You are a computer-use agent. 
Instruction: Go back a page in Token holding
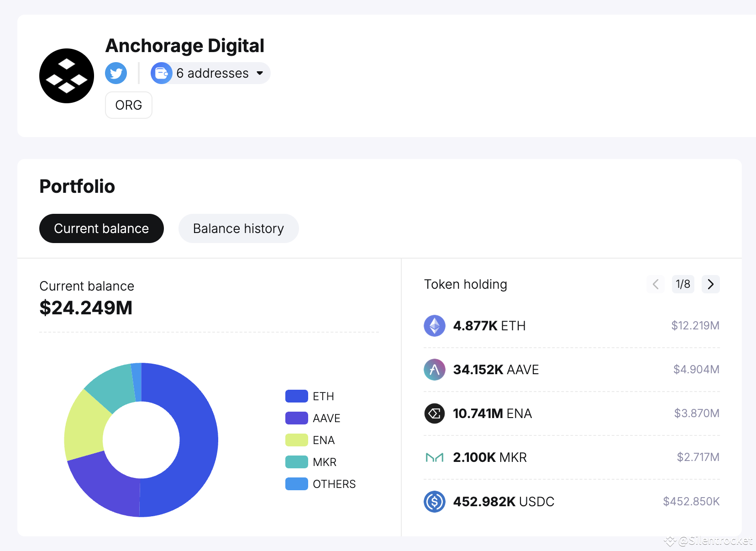tap(656, 284)
